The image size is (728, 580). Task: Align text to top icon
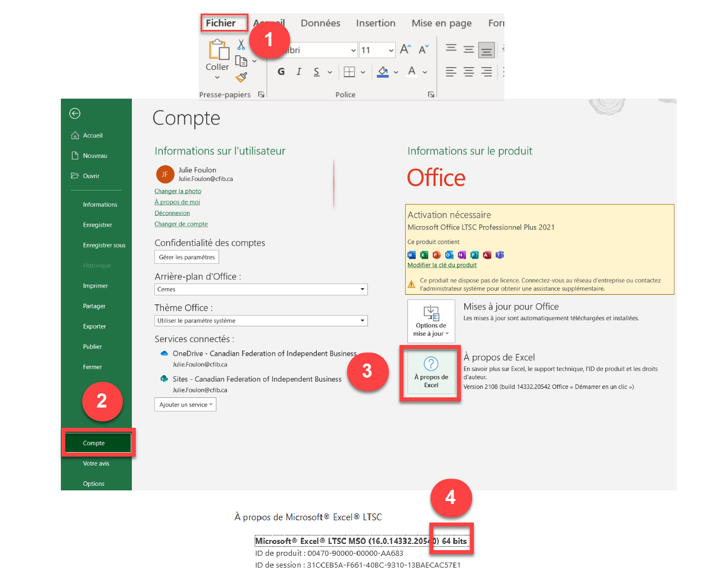click(x=451, y=49)
